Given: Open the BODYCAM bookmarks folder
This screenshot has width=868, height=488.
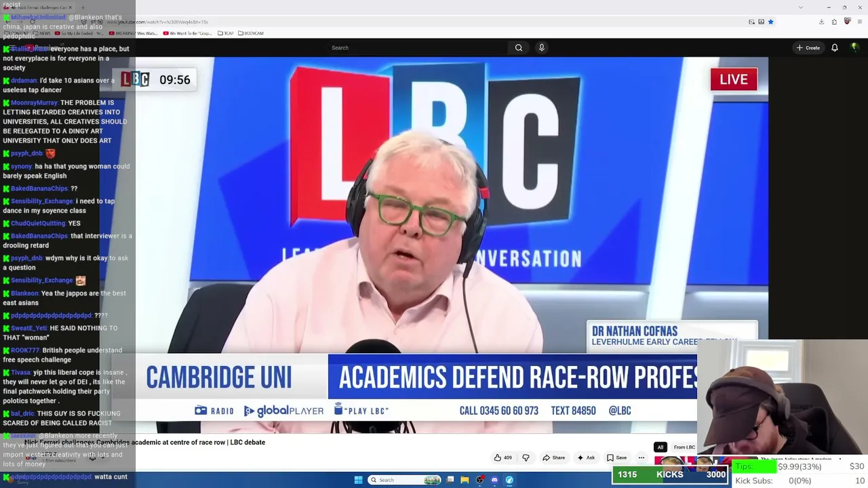Looking at the screenshot, I should click(251, 33).
